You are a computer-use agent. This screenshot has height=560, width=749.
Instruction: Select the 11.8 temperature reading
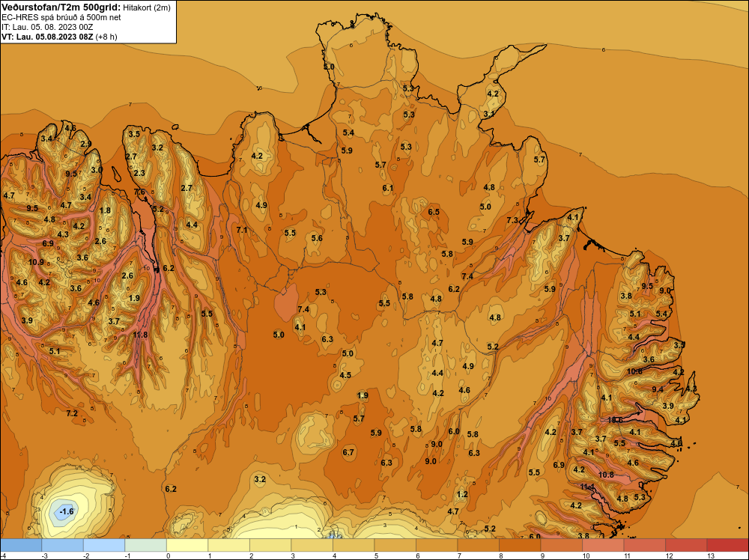coord(140,335)
